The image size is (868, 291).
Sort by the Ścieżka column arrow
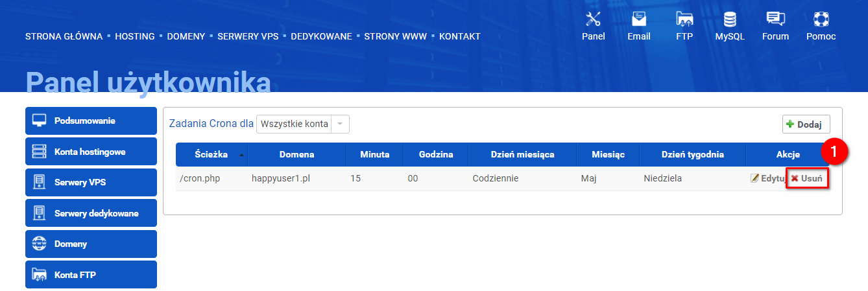[x=242, y=155]
